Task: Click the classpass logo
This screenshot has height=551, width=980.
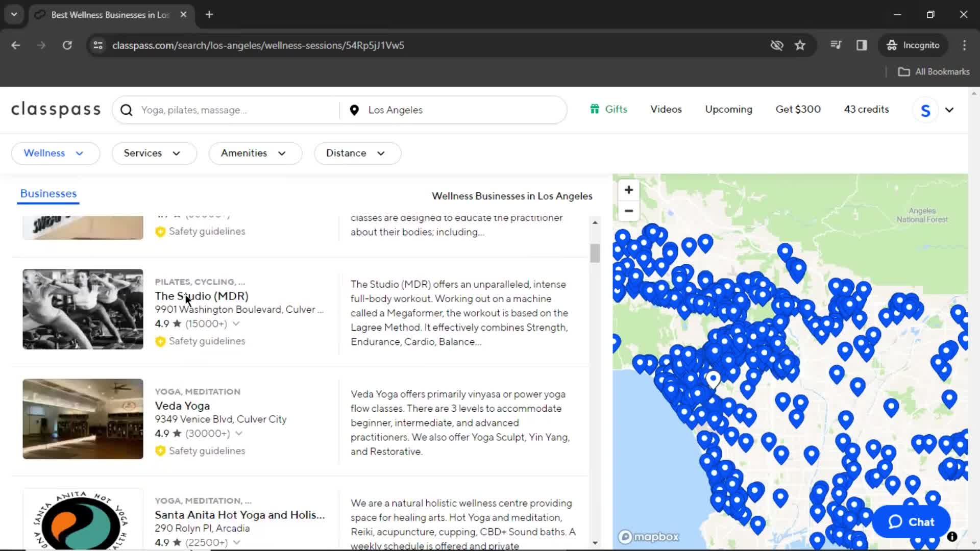Action: click(56, 110)
